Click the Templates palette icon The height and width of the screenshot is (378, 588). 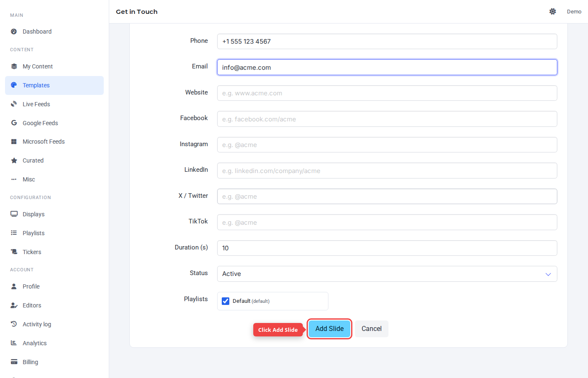coord(14,85)
